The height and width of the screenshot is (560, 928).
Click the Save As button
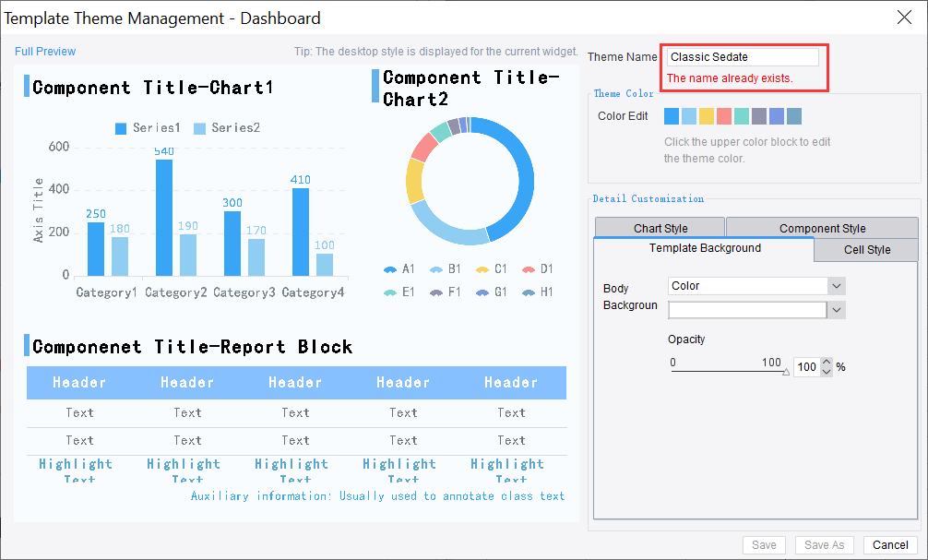pos(824,545)
